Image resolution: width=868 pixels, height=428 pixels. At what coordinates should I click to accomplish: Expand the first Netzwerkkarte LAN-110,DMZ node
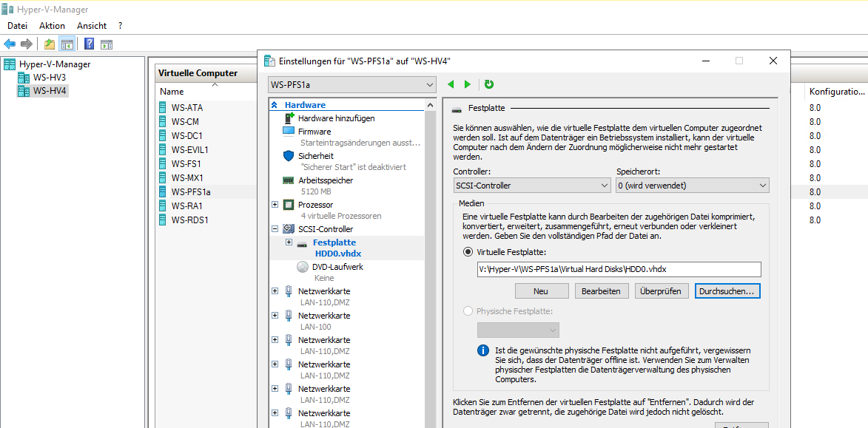[x=275, y=291]
